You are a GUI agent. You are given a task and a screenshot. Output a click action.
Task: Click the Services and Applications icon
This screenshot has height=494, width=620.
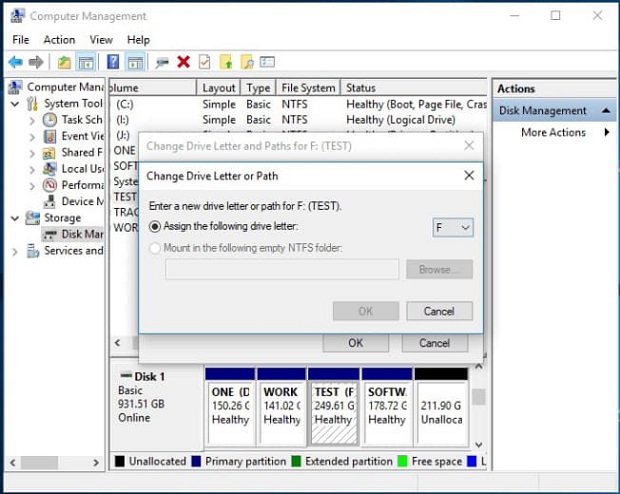[33, 250]
